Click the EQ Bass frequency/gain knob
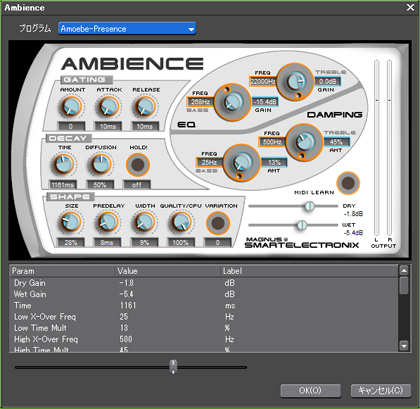 (x=232, y=102)
